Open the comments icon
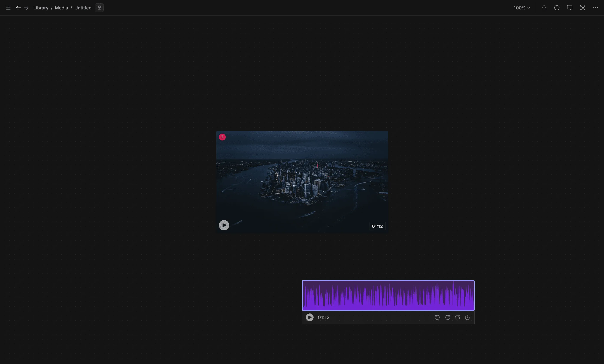This screenshot has width=604, height=364. coord(570,8)
